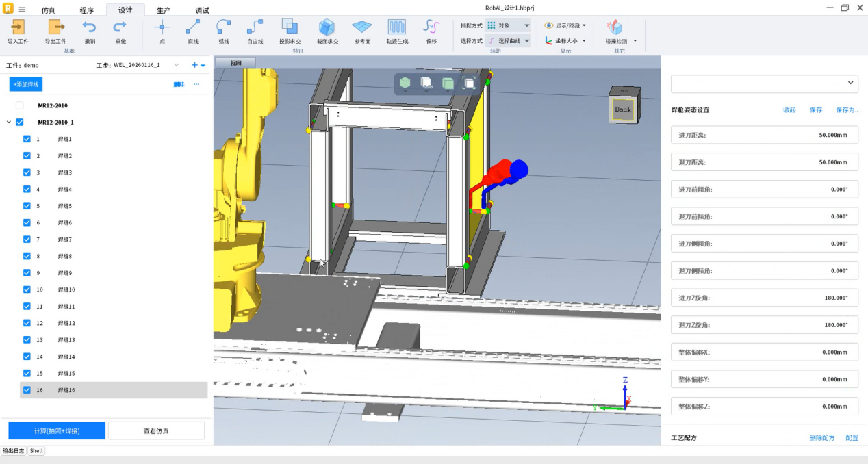Viewport: 868px width, 464px height.
Task: Click the 导入工件 import workpiece icon
Action: pyautogui.click(x=18, y=27)
